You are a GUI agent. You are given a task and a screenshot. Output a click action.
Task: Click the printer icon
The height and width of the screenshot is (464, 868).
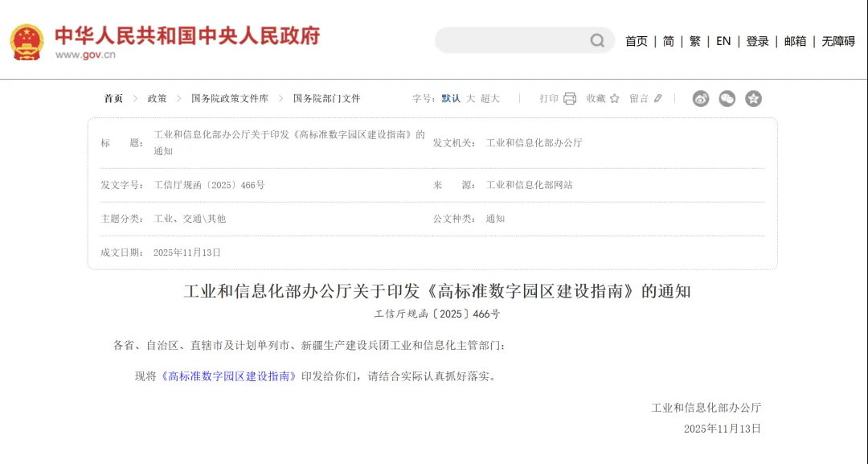tap(570, 99)
